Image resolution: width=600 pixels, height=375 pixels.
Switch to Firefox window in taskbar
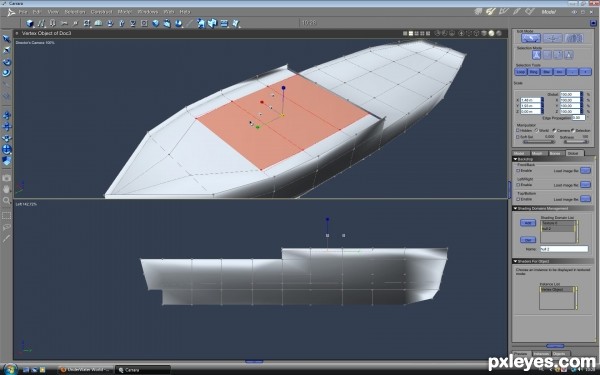click(x=86, y=370)
